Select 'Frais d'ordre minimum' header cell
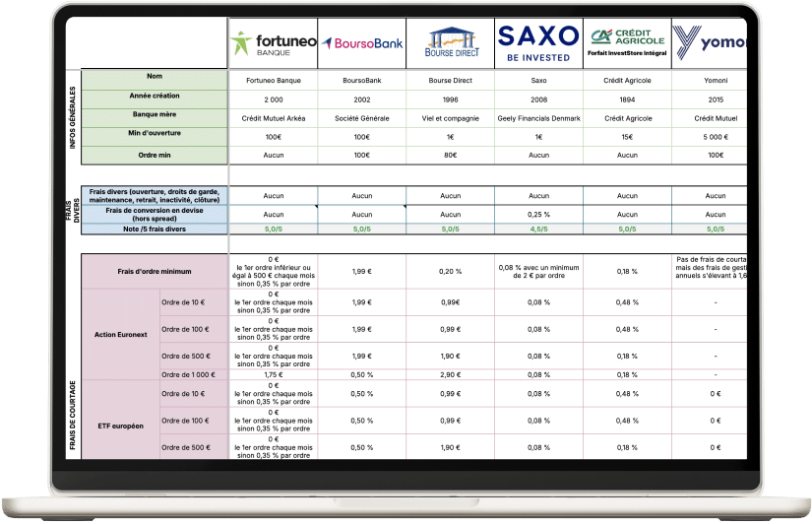 click(155, 271)
